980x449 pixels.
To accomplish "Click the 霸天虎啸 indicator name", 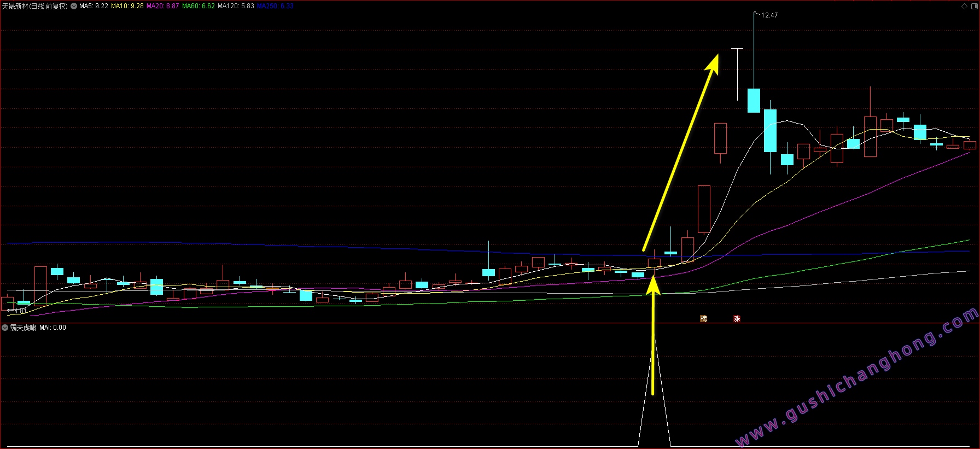I will [x=23, y=328].
